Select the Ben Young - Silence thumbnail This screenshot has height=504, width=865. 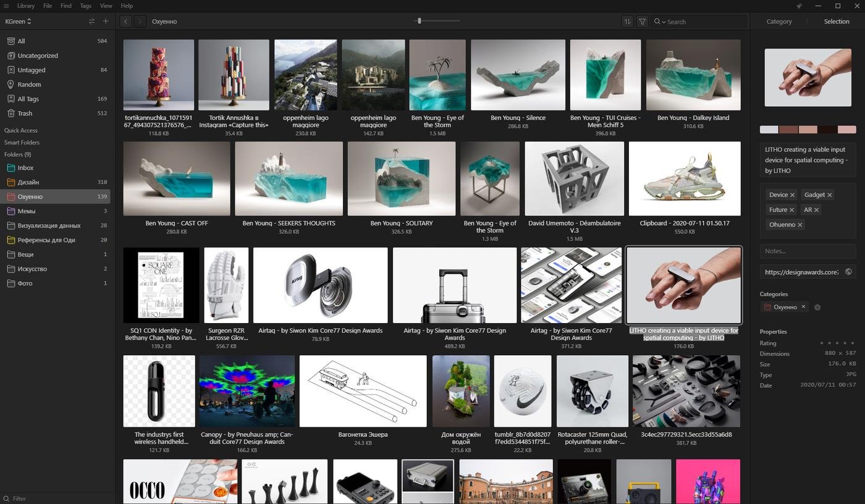coord(518,75)
